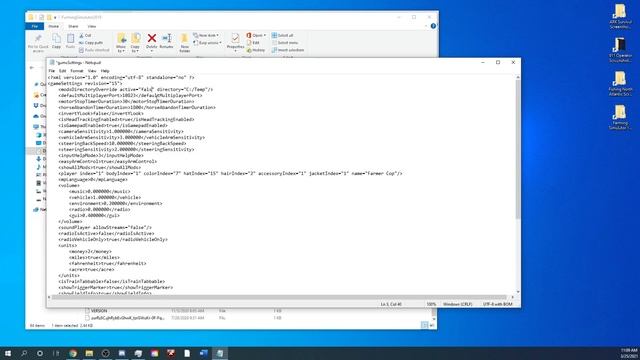
Task: Open Notepad's Help menu
Action: [x=105, y=71]
